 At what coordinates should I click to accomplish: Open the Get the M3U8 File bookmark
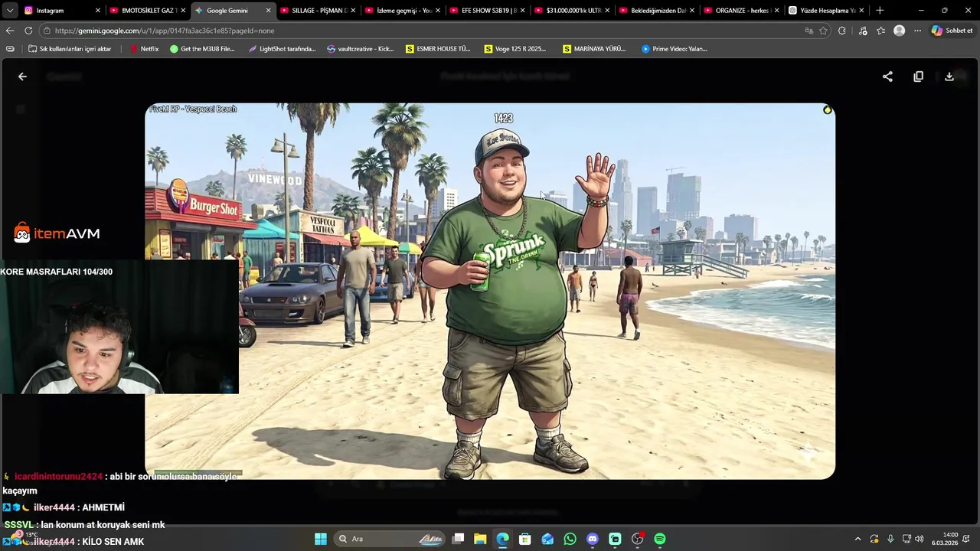coord(202,49)
